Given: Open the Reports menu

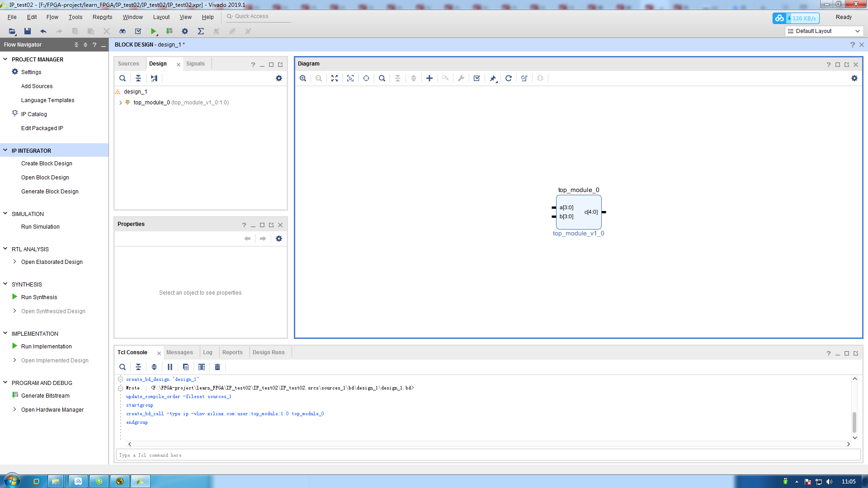Looking at the screenshot, I should pyautogui.click(x=103, y=17).
